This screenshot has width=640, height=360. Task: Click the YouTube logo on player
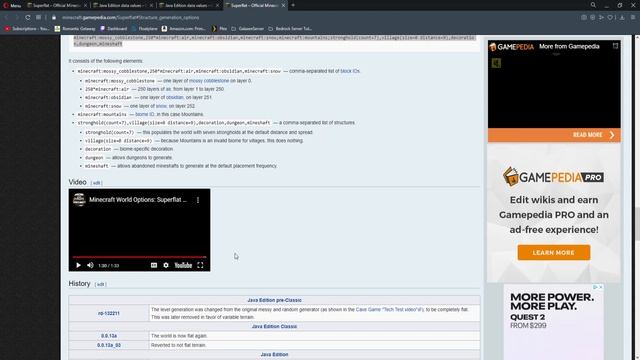183,265
